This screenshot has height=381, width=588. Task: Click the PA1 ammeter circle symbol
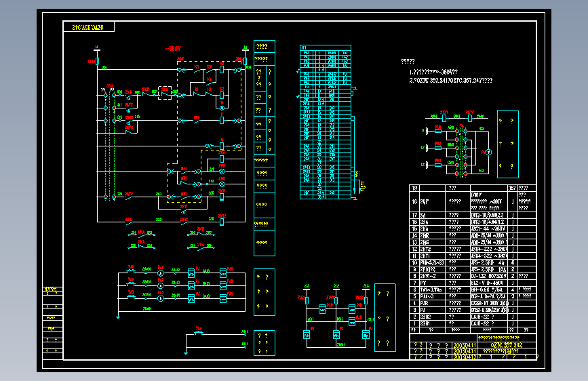[161, 273]
